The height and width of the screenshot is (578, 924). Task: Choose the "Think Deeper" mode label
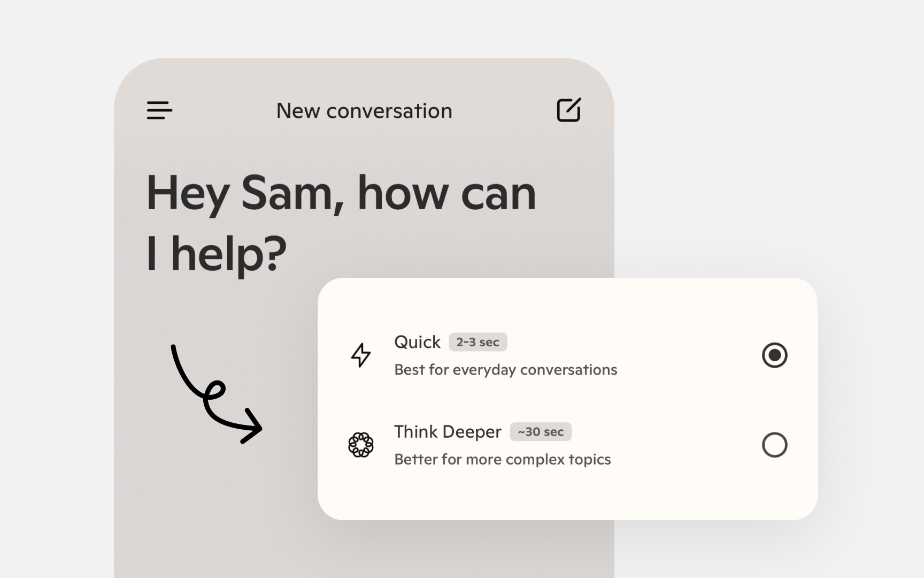(448, 432)
